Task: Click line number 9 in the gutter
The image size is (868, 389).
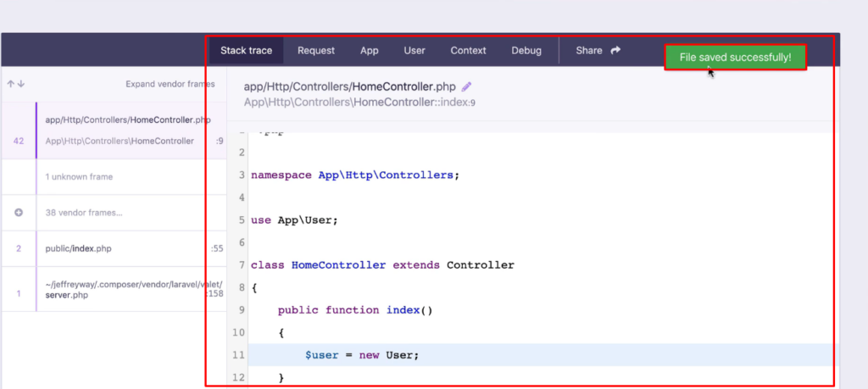Action: click(242, 310)
